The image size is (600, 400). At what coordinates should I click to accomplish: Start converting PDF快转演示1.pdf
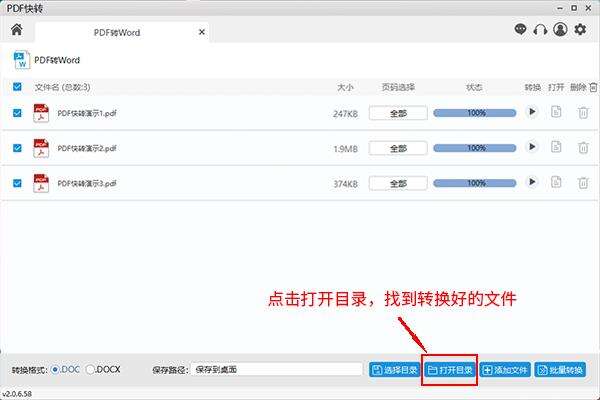pyautogui.click(x=532, y=112)
